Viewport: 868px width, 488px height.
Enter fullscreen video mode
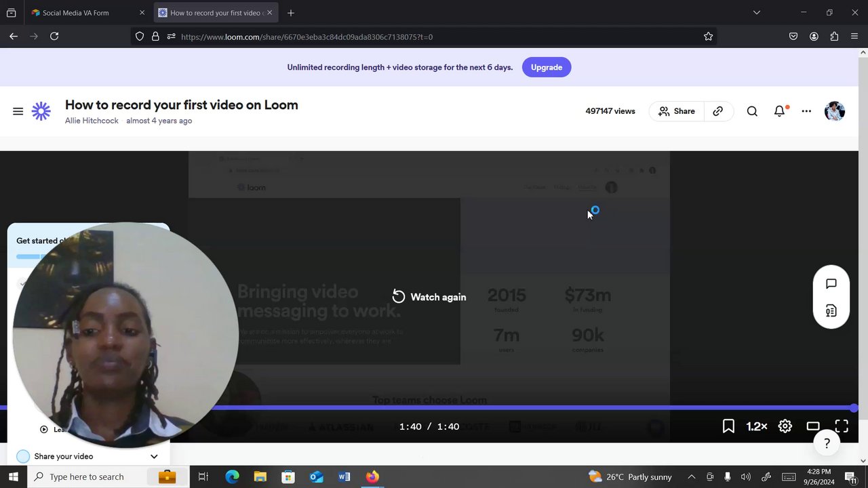point(842,426)
